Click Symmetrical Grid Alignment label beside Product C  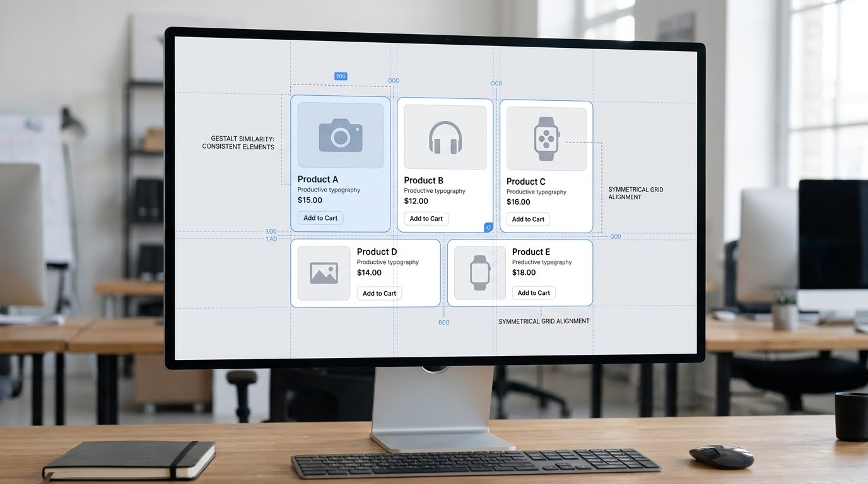pos(636,193)
